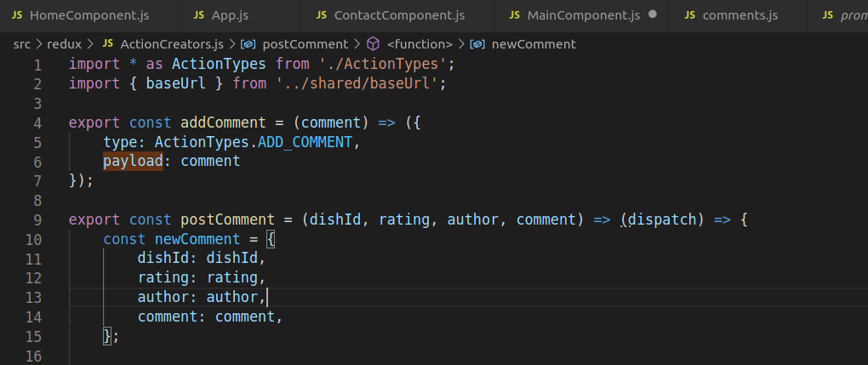Click the symbol icon before newComment breadcrumb
Image resolution: width=868 pixels, height=365 pixels.
coord(477,43)
